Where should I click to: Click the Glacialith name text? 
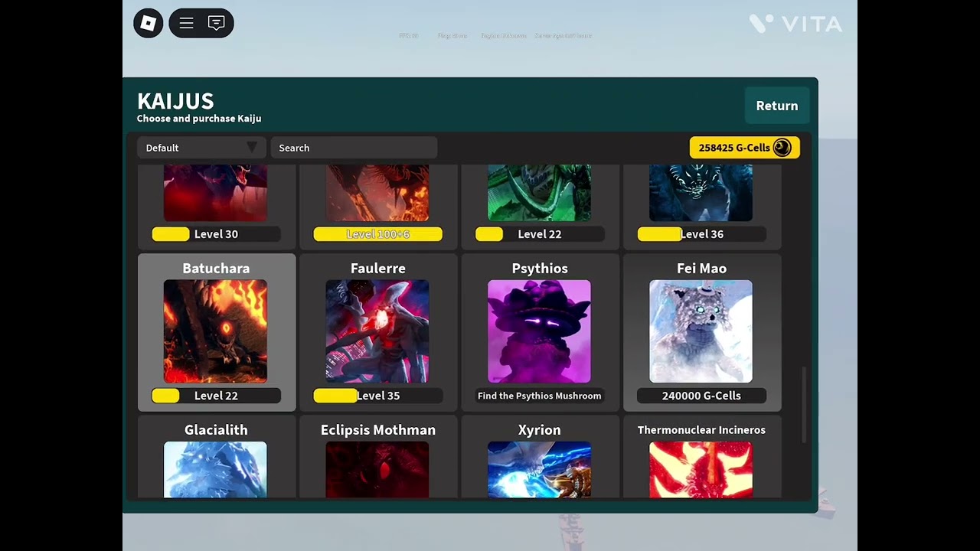[x=216, y=430]
